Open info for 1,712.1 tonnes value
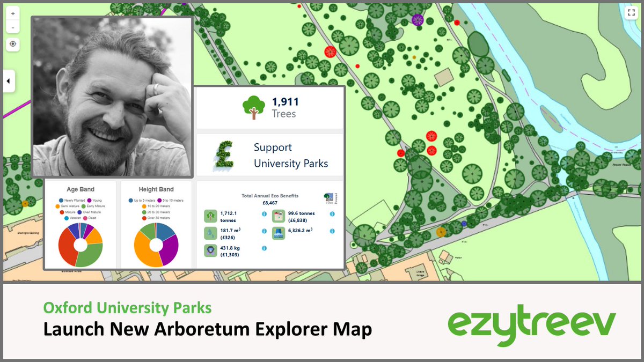The width and height of the screenshot is (644, 362). 264,214
